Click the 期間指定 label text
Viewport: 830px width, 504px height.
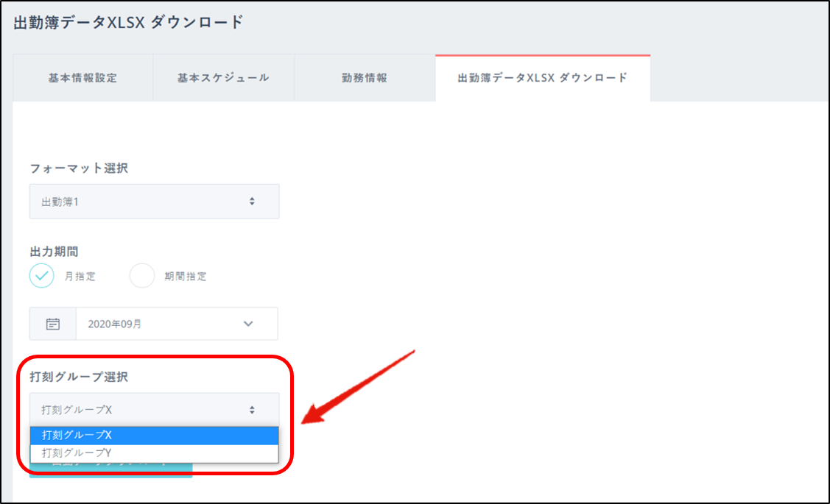[x=186, y=277]
